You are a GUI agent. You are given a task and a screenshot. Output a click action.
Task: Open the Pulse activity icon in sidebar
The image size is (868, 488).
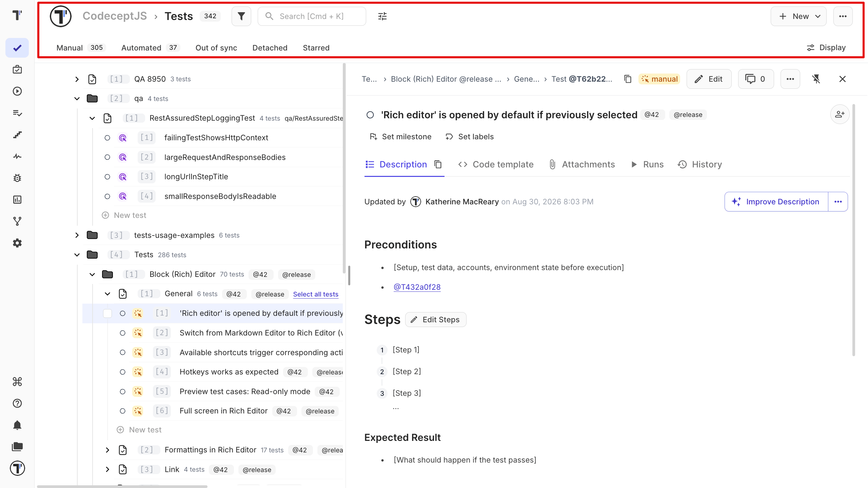point(17,156)
